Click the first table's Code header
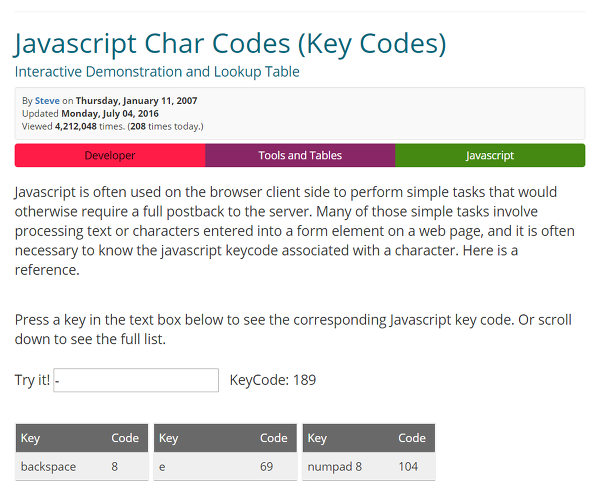 [x=125, y=438]
